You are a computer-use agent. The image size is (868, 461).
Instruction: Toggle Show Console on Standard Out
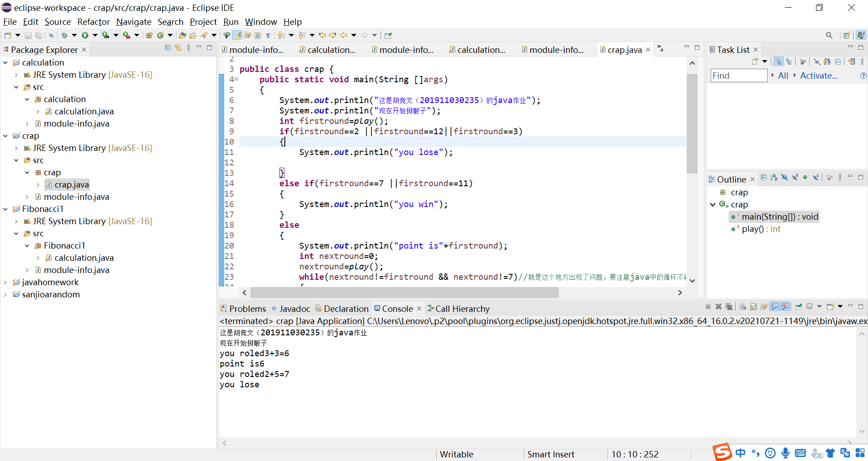click(774, 306)
